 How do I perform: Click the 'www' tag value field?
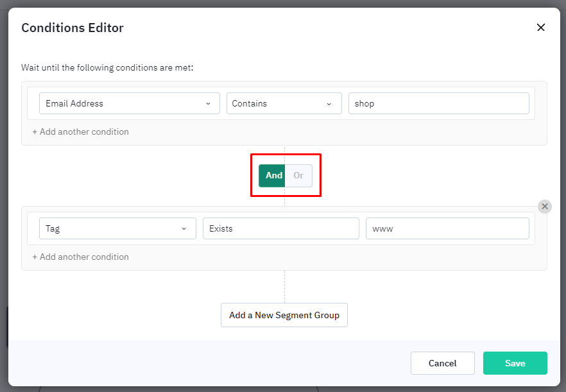pyautogui.click(x=448, y=228)
